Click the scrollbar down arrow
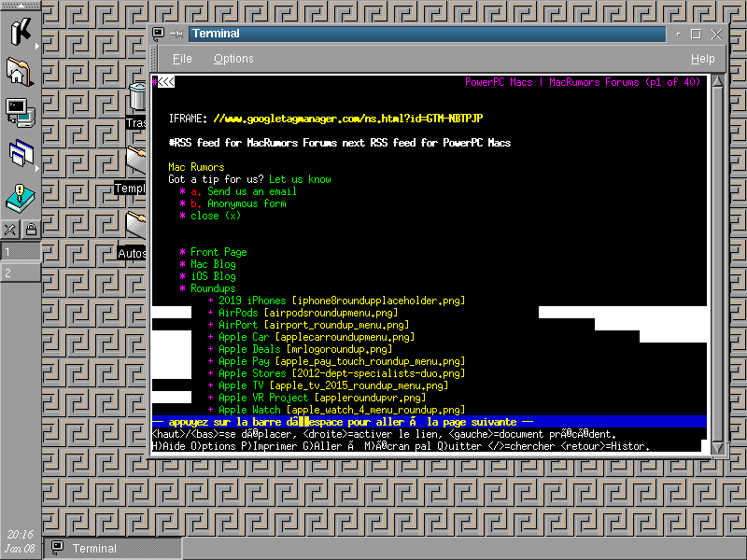The image size is (747, 560). 717,448
